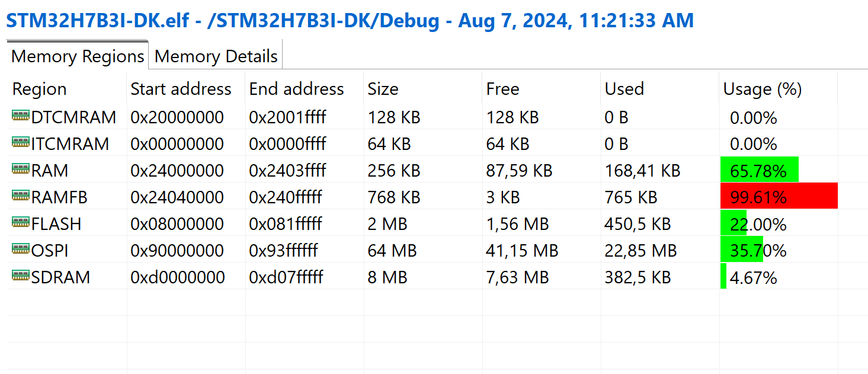Sort by the Region column header
Image resolution: width=868 pixels, height=374 pixels.
point(40,89)
